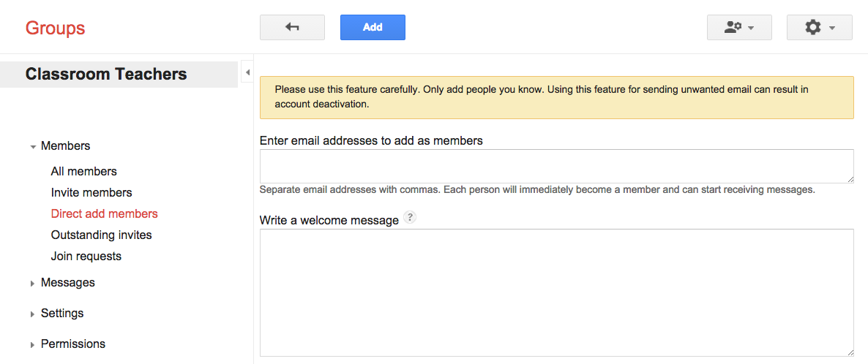Click the back arrow button
The width and height of the screenshot is (868, 364).
tap(292, 28)
